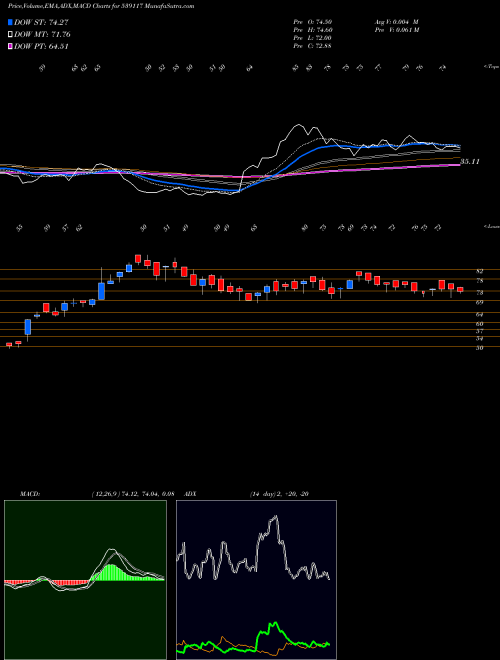Click the 60 price axis label
Image resolution: width=500 pixels, height=660 pixels.
479,324
